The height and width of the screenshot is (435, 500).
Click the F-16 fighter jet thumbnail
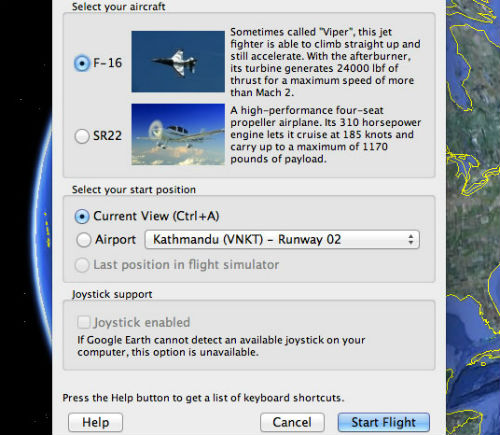[x=178, y=61]
